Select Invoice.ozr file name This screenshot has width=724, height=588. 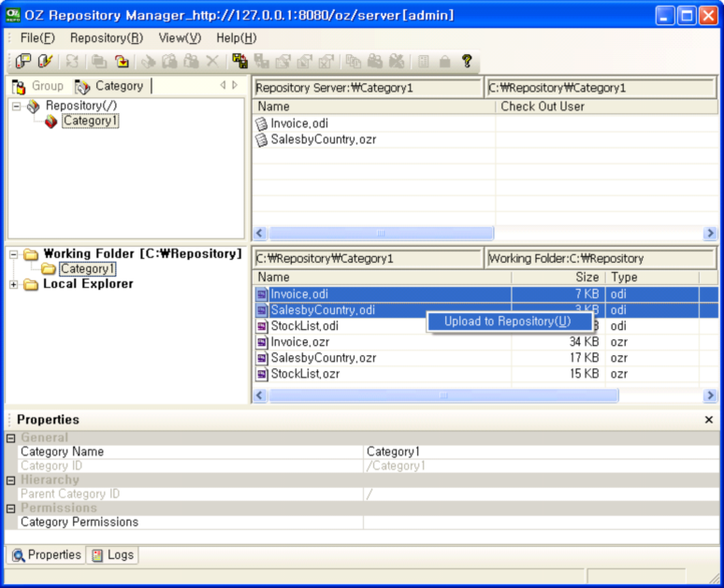tap(300, 342)
